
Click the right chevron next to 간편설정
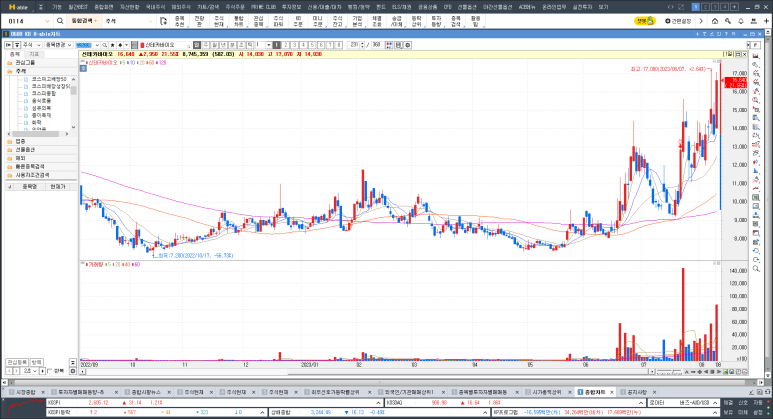click(x=701, y=21)
